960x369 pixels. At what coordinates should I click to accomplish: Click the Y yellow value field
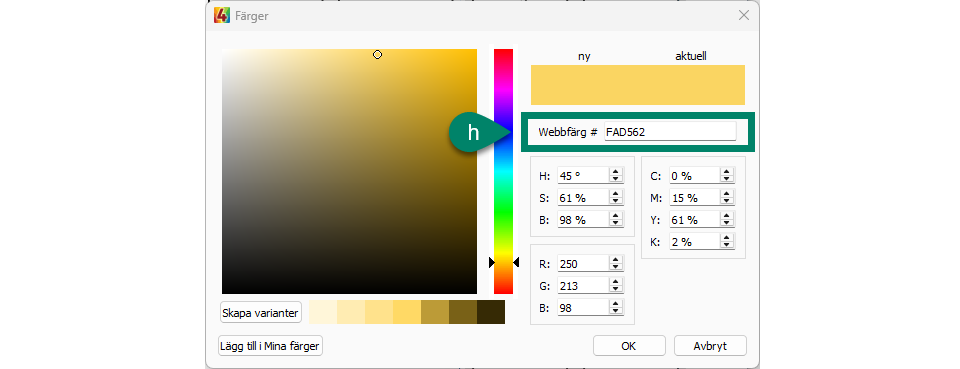coord(694,220)
